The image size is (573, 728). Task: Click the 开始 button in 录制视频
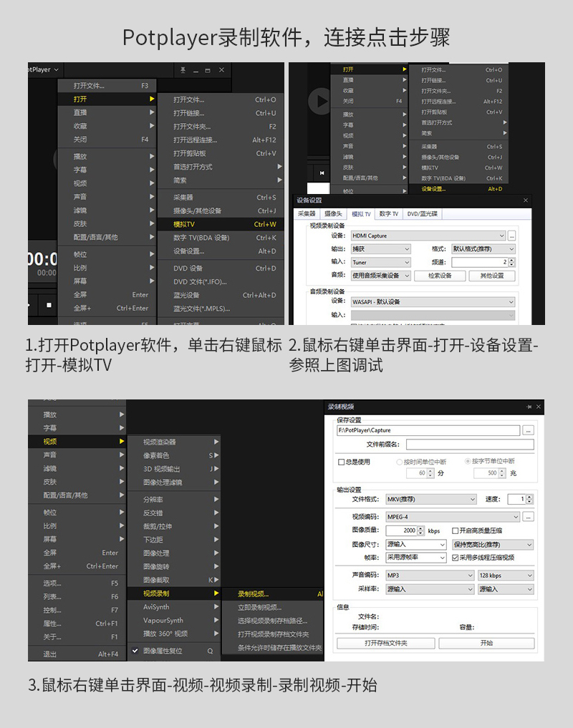click(x=486, y=643)
